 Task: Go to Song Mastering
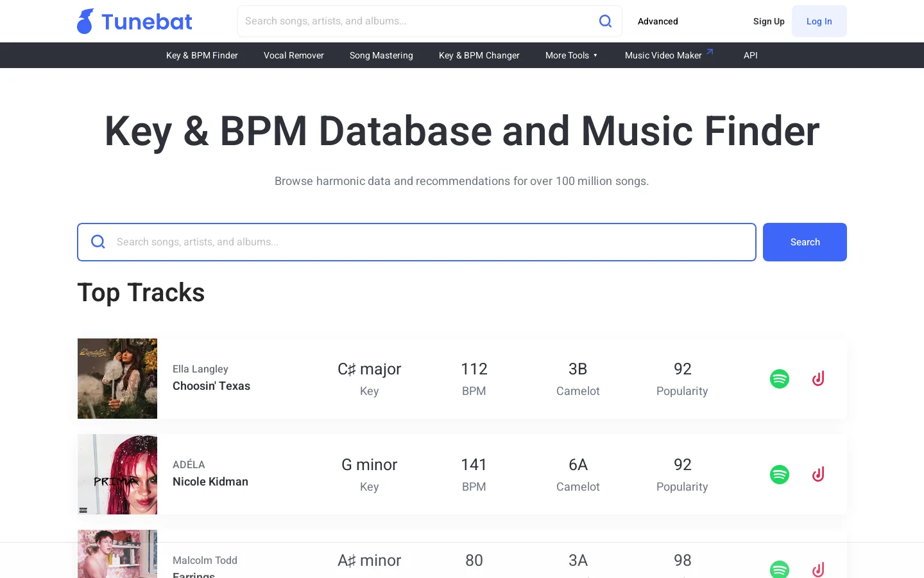(381, 55)
